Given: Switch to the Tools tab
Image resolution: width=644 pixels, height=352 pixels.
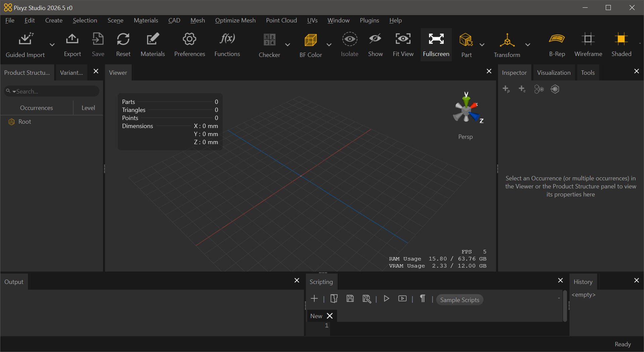Looking at the screenshot, I should pyautogui.click(x=588, y=72).
